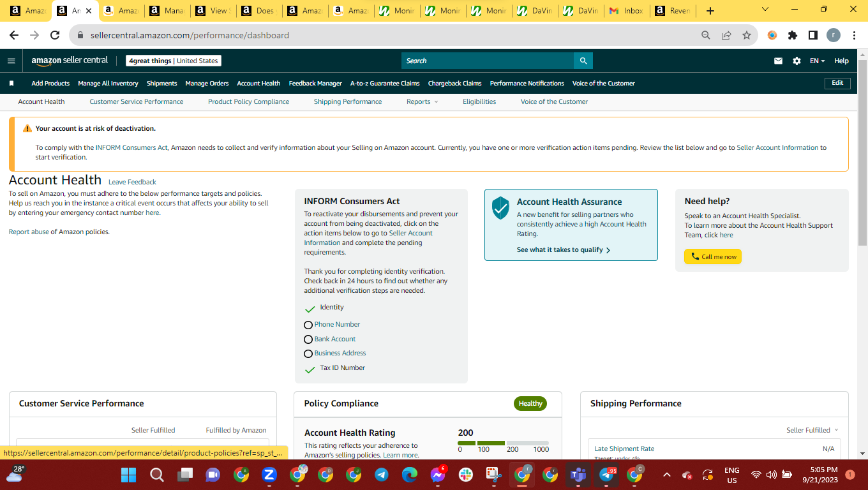
Task: Switch to the Gmail Inbox browser tab
Action: click(x=626, y=11)
